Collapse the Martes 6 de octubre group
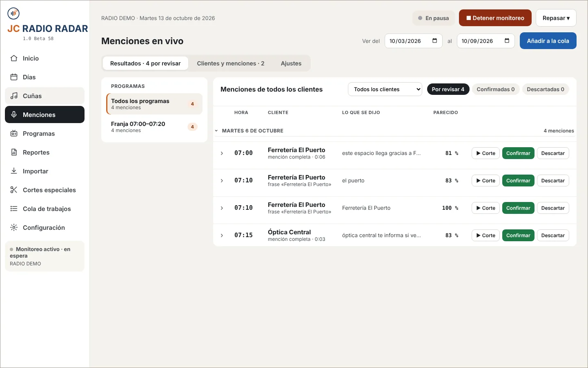 216,131
